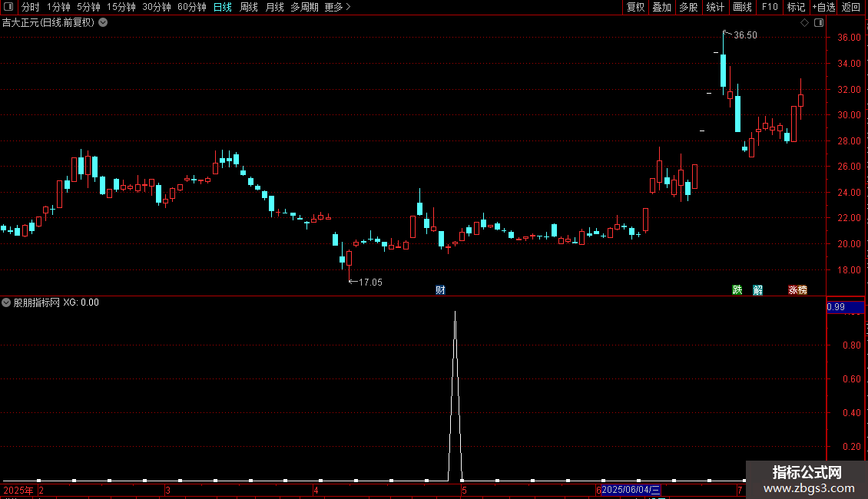Click 返回 to go back
The height and width of the screenshot is (499, 868).
pos(851,7)
